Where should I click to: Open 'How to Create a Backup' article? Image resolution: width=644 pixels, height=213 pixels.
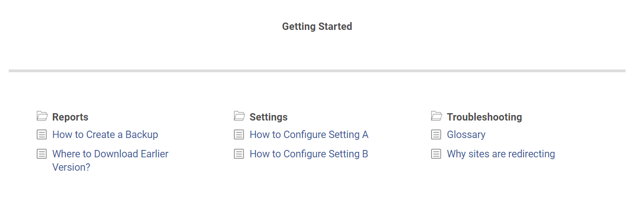tap(105, 135)
